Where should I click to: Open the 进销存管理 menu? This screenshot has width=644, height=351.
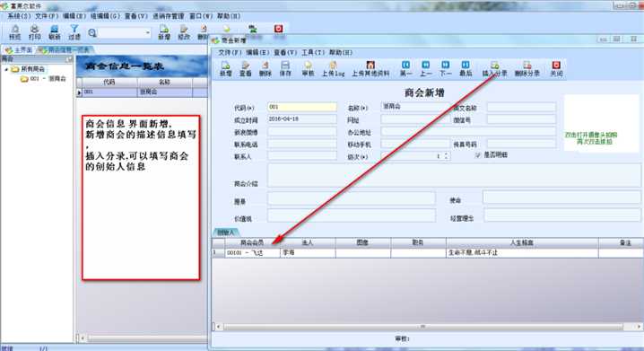169,16
